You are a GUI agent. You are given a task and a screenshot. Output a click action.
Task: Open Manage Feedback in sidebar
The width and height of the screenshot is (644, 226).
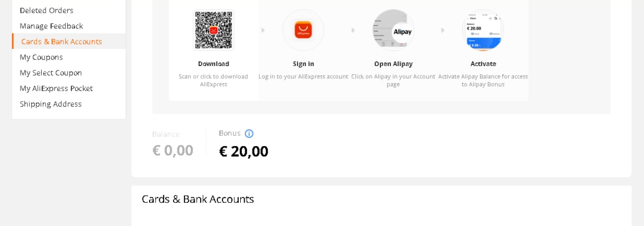[51, 26]
